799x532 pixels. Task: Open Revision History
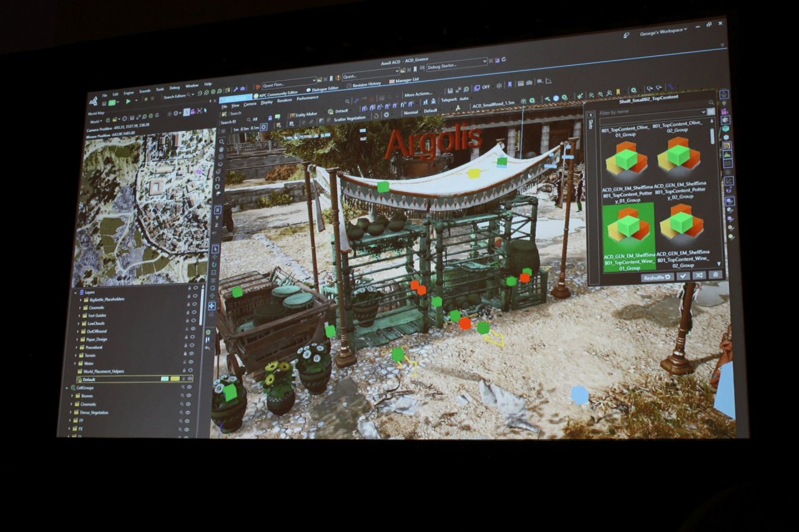[364, 84]
